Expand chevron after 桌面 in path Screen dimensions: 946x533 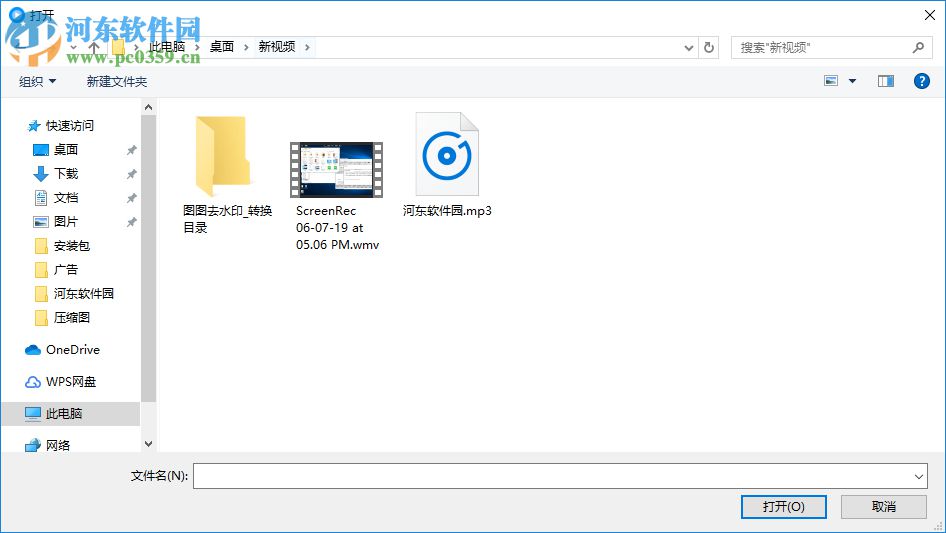(246, 47)
